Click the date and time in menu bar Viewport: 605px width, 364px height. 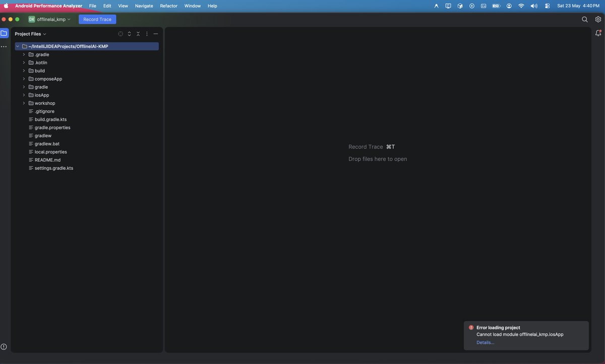(x=578, y=6)
